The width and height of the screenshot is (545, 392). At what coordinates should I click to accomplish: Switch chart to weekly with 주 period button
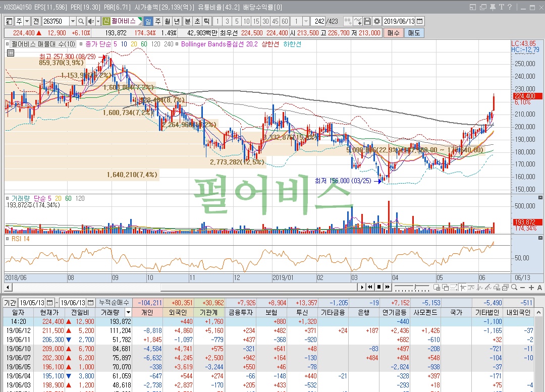pos(158,21)
